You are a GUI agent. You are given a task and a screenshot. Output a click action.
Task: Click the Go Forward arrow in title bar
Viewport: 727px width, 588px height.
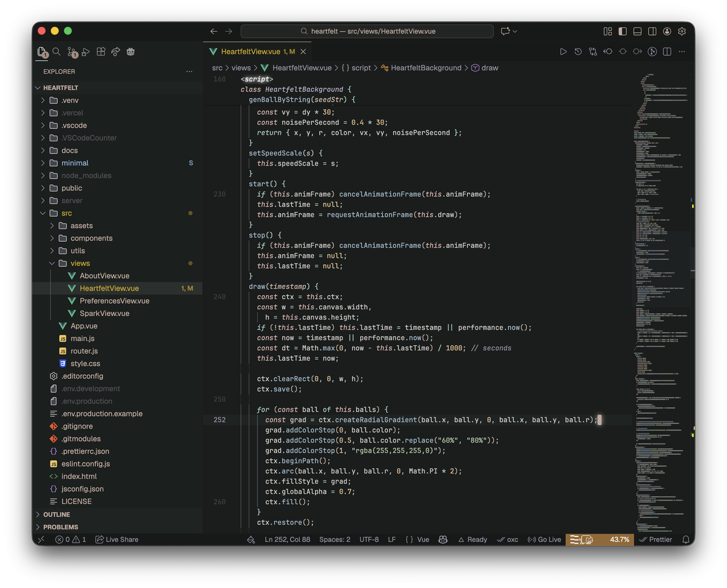[228, 31]
